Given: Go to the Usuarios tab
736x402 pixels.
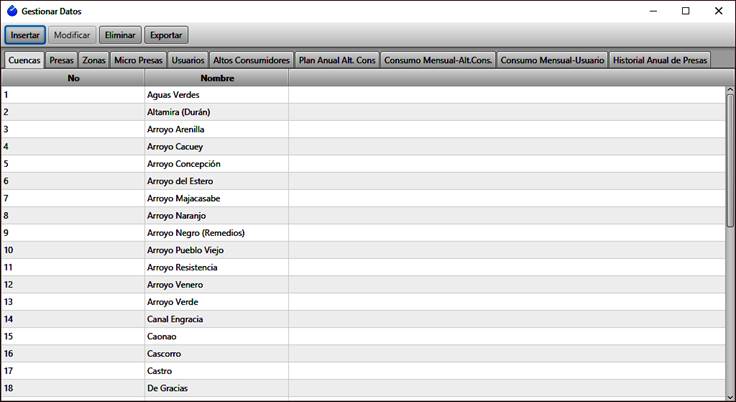Looking at the screenshot, I should pyautogui.click(x=188, y=60).
